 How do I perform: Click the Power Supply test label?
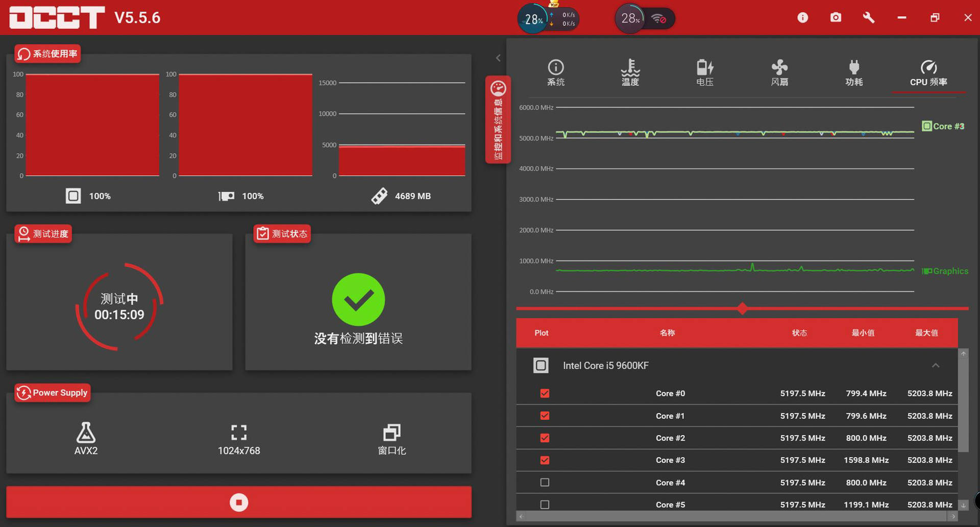[53, 393]
